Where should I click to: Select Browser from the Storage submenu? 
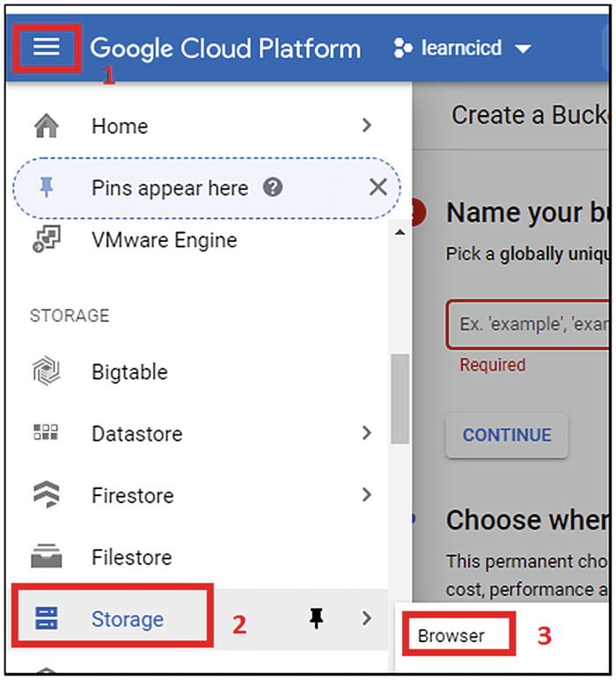point(451,635)
